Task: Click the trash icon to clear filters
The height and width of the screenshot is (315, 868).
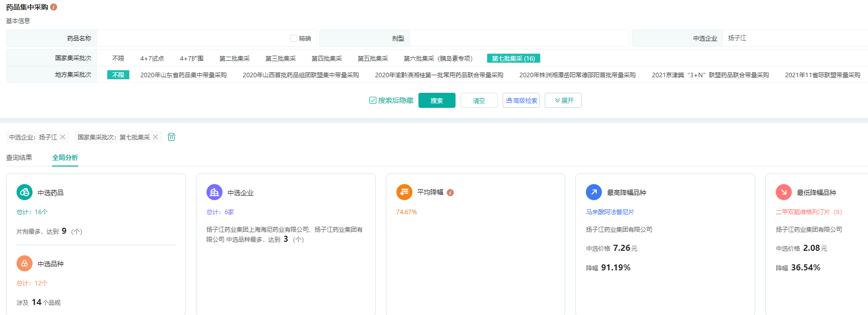Action: 171,137
